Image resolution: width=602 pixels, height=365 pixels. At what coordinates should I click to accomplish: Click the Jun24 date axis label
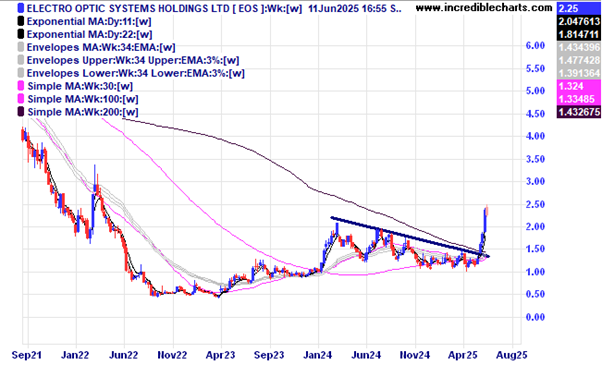click(366, 355)
